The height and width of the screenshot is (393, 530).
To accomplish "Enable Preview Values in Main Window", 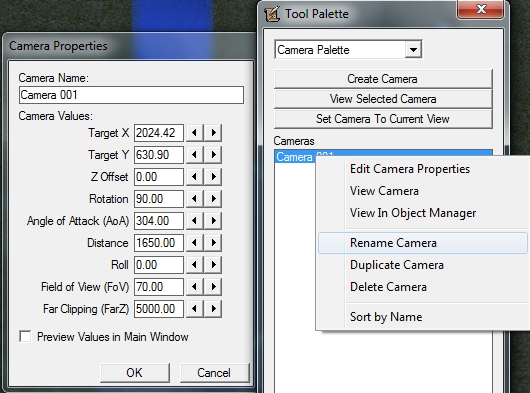I will tap(25, 337).
